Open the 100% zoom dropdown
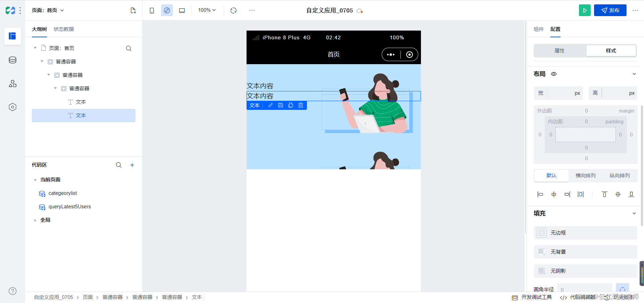The image size is (644, 303). [207, 10]
